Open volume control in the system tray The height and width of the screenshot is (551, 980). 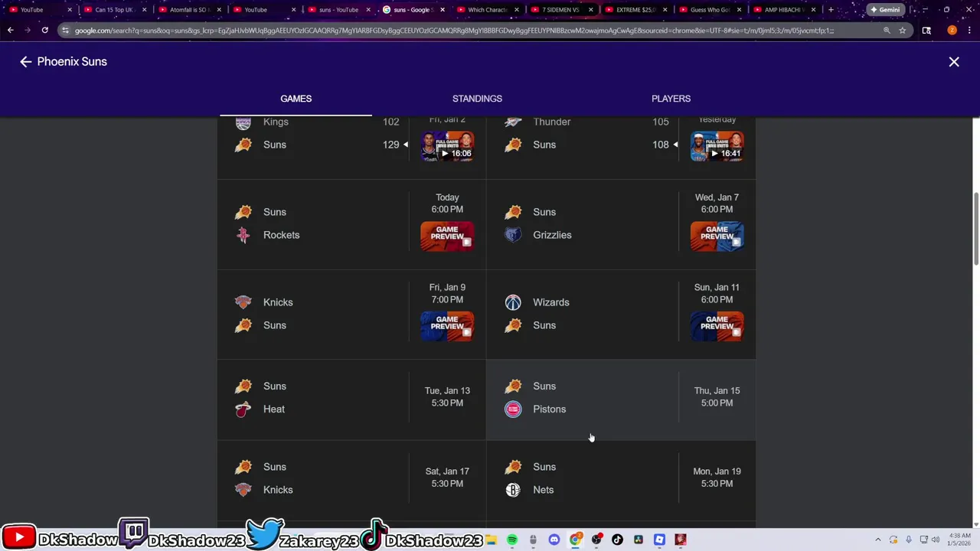coord(936,540)
